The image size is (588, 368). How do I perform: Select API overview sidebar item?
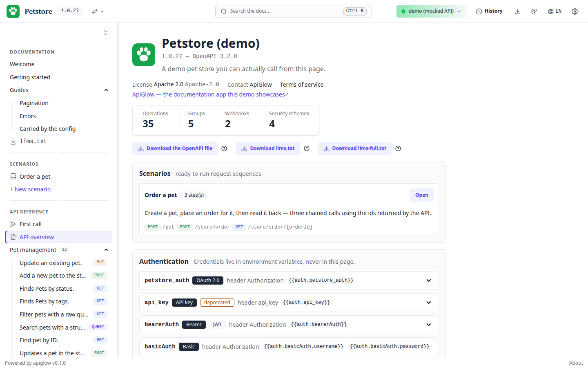pyautogui.click(x=58, y=237)
